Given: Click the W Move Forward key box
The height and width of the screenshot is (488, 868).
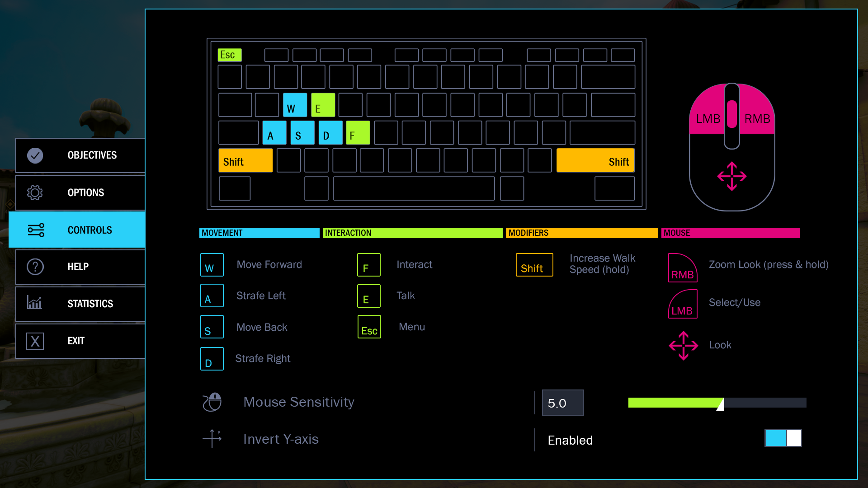Looking at the screenshot, I should (212, 265).
